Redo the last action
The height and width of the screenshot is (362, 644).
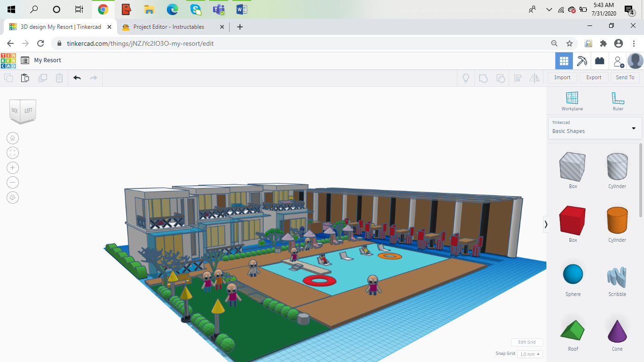coord(93,78)
